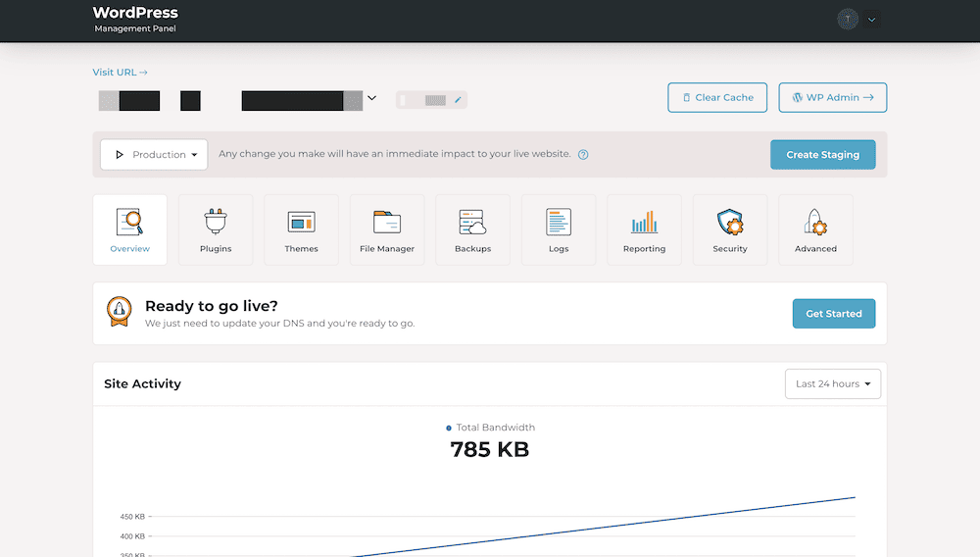Follow the Visit URL link

pos(120,73)
